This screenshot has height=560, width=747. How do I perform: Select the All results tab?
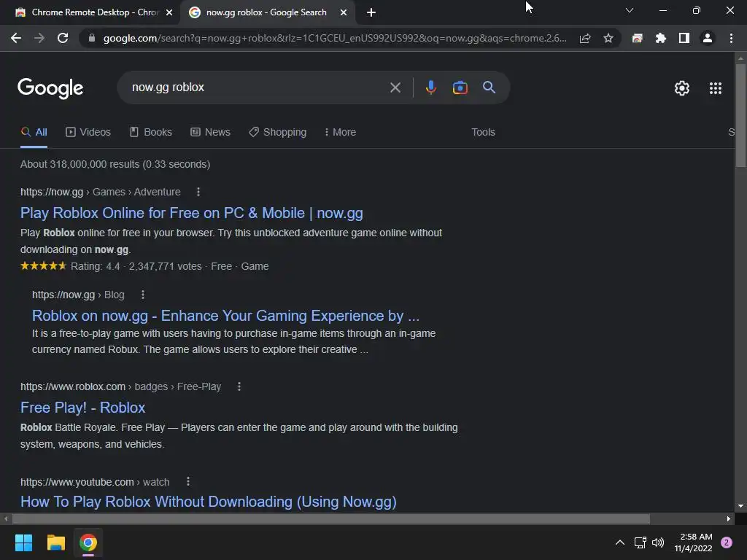click(34, 133)
